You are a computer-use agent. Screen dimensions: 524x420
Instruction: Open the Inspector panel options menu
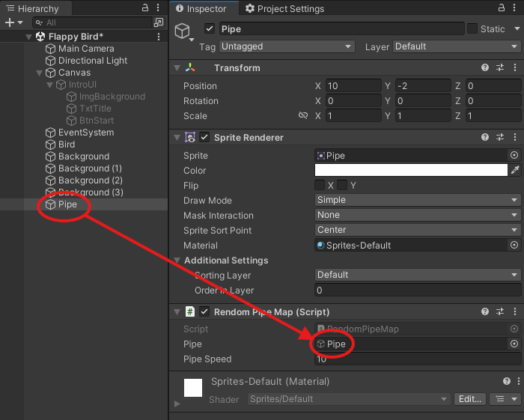coord(514,8)
